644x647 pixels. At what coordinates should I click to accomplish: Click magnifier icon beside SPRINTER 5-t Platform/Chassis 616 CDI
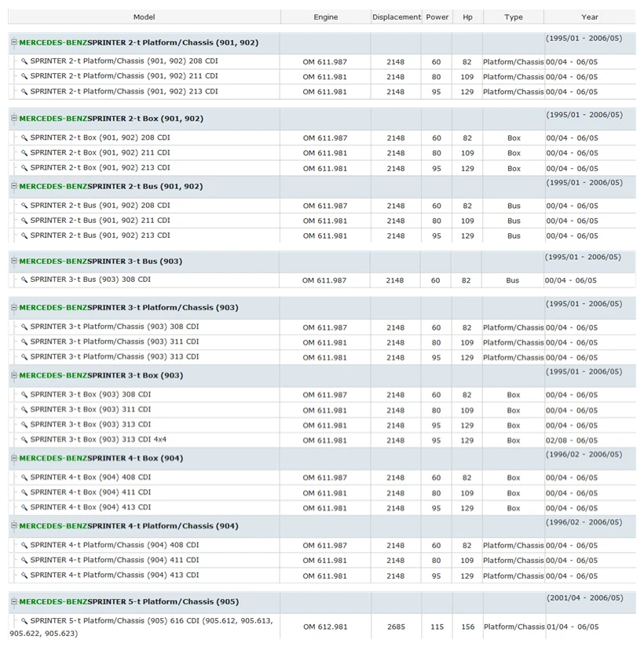(24, 621)
